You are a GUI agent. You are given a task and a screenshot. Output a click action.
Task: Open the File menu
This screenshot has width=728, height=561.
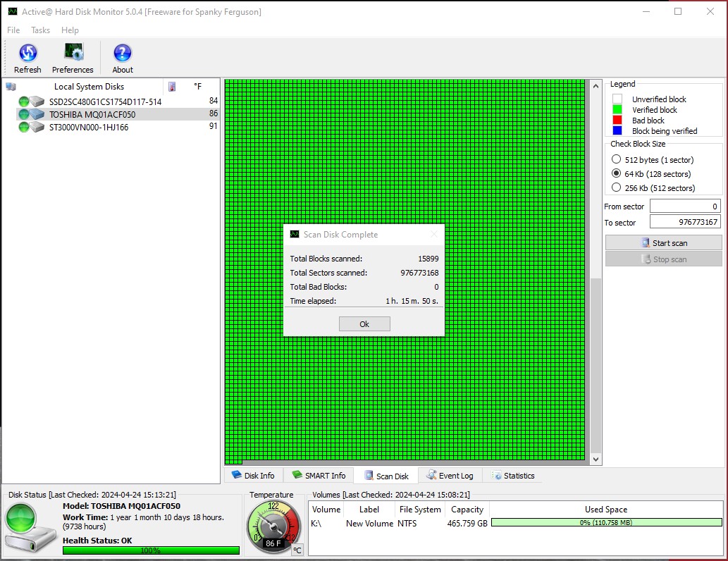point(13,30)
